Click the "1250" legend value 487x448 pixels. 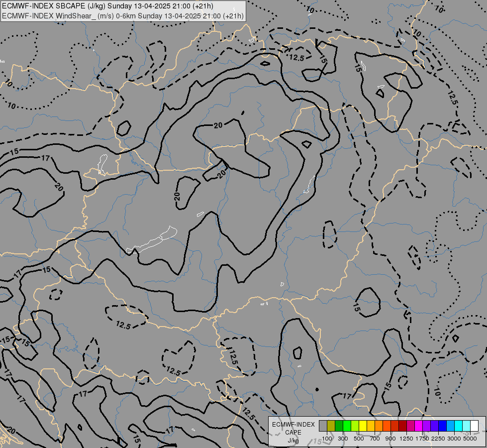click(406, 439)
